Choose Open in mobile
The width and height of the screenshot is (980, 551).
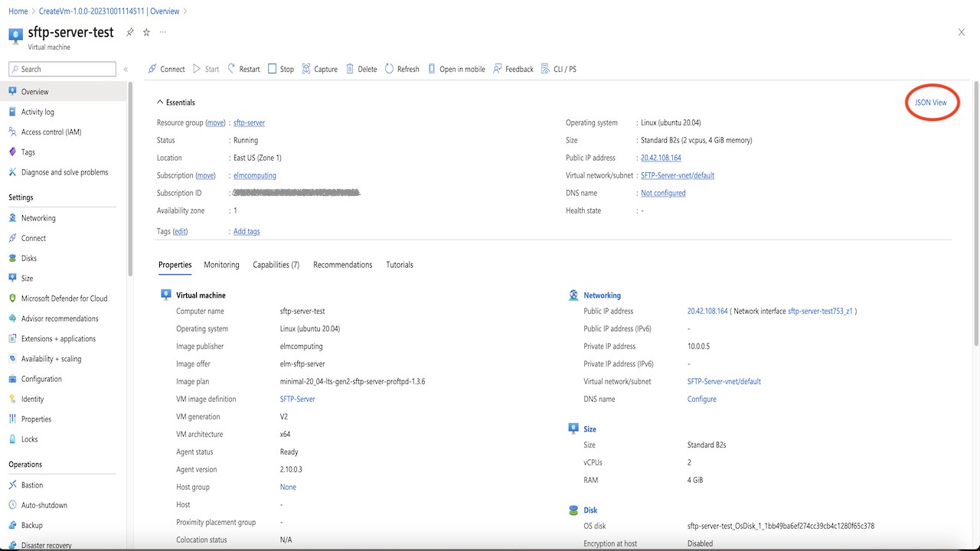(x=456, y=69)
